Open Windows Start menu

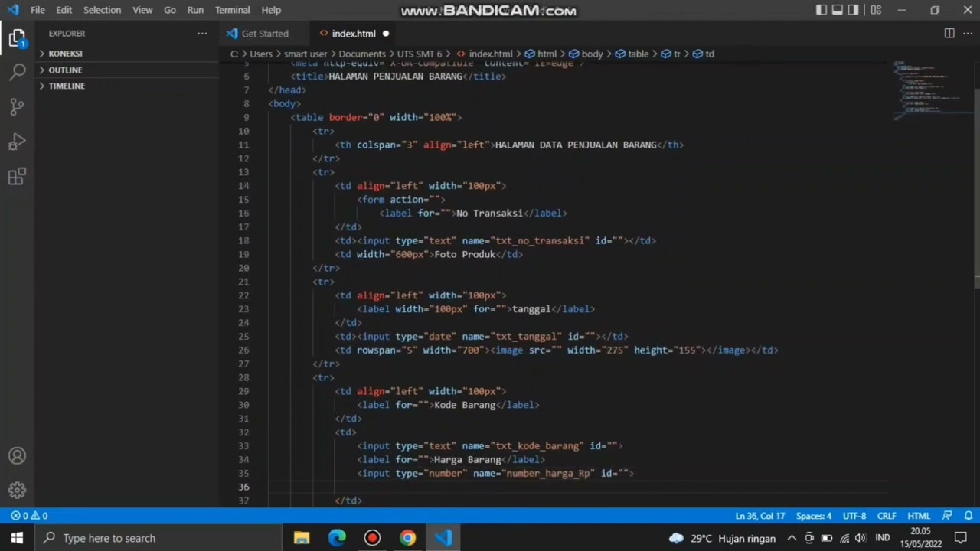17,538
